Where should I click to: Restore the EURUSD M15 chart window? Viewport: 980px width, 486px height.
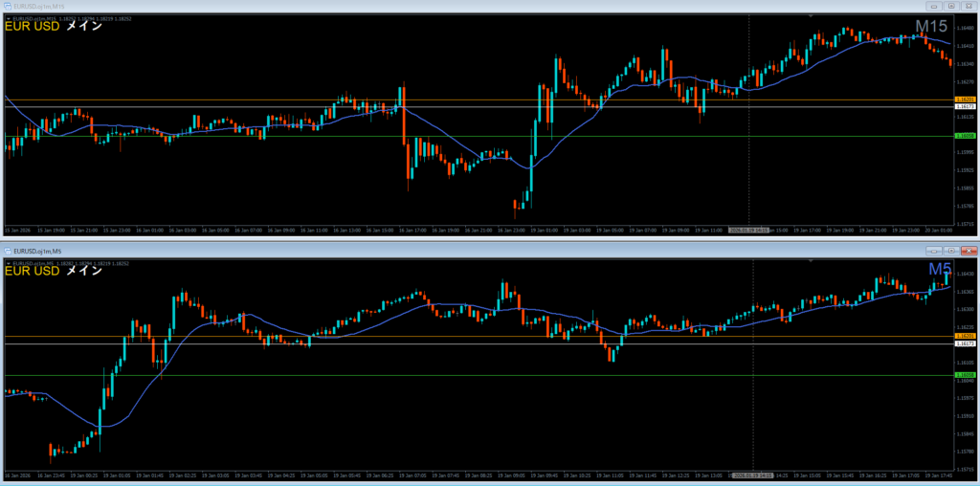pyautogui.click(x=951, y=6)
